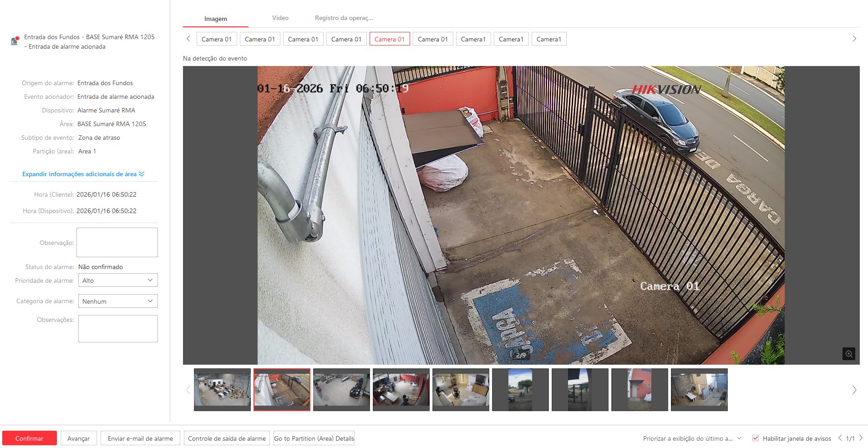Screen dimensions: 868x448
Task: Open Priorizar a exibição do último dropdown
Action: (x=692, y=438)
